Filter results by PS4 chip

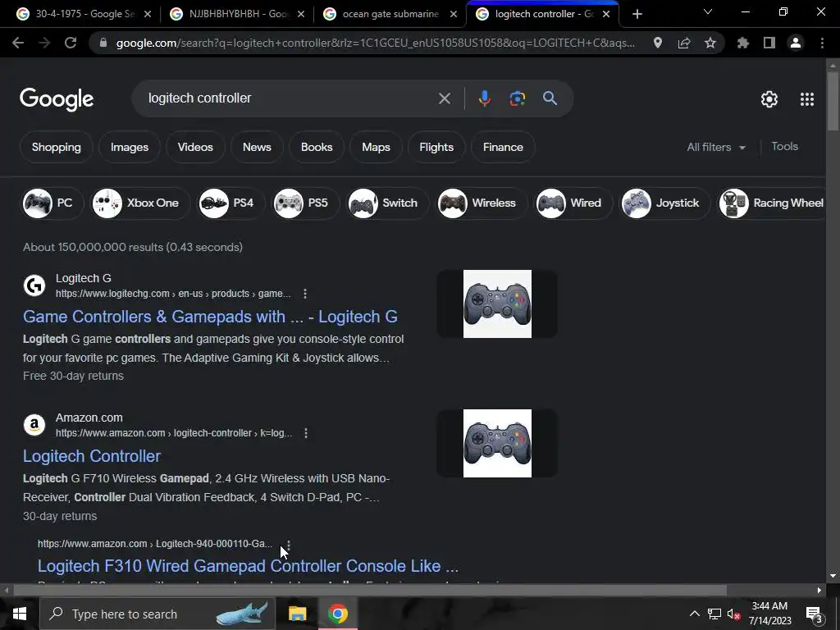[231, 203]
